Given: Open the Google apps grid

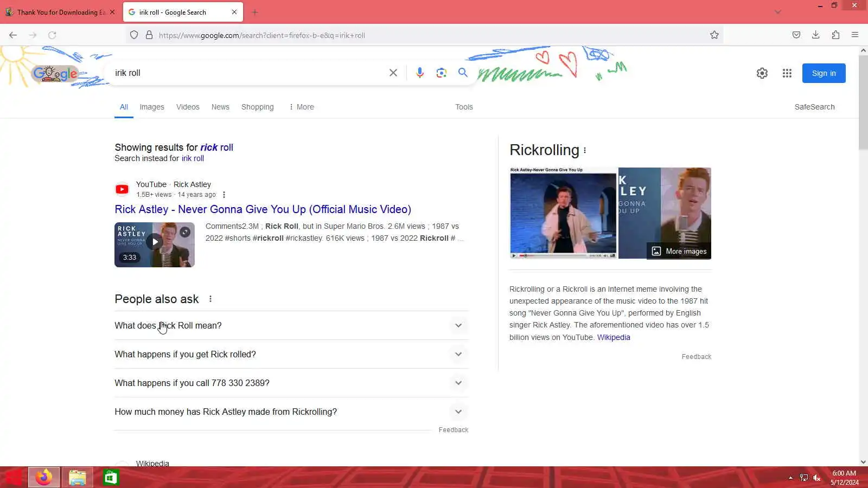Looking at the screenshot, I should (x=787, y=73).
